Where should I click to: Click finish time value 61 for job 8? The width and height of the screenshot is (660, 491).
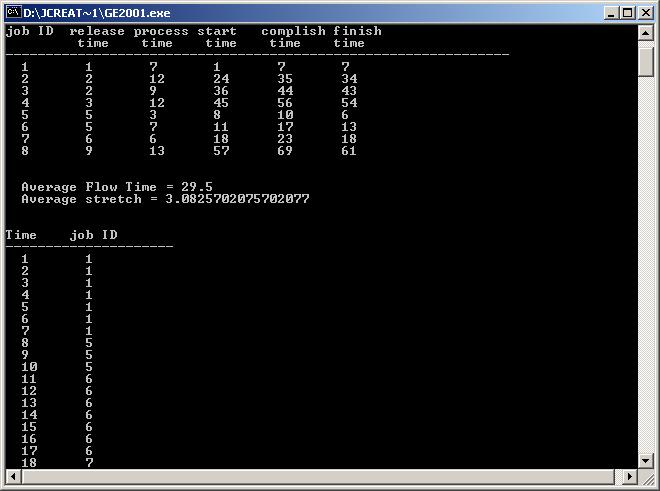point(349,151)
